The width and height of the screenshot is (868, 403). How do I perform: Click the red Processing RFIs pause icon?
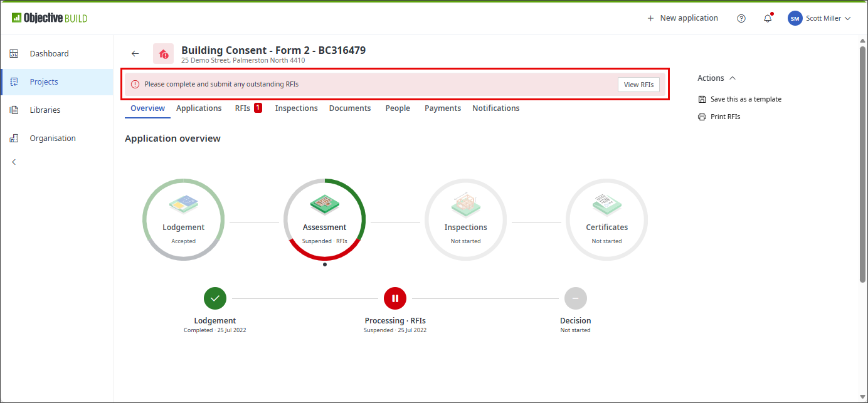[x=395, y=298]
